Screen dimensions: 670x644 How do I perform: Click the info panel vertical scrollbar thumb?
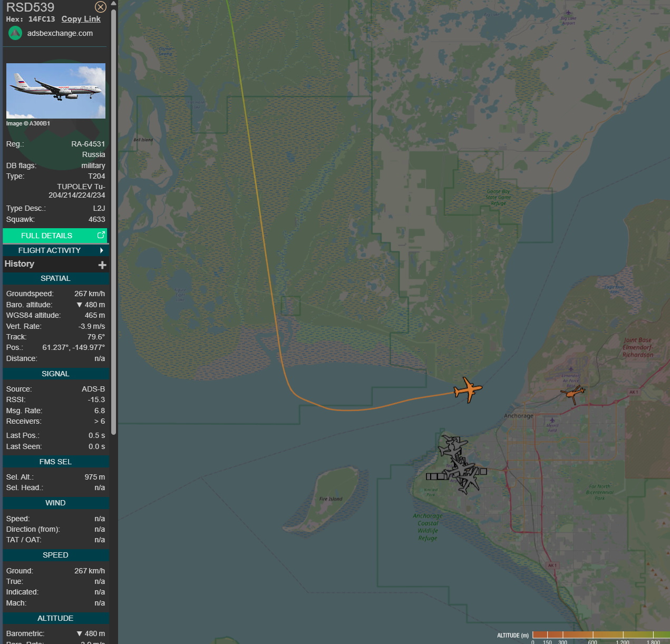click(114, 221)
